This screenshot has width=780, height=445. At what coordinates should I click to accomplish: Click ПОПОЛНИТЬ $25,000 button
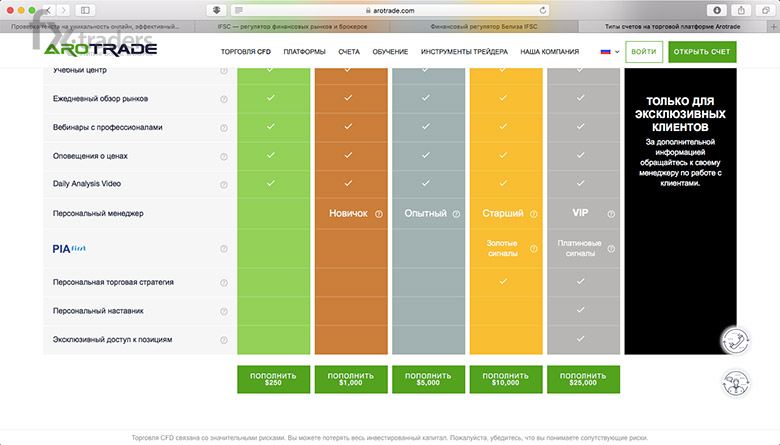point(583,379)
